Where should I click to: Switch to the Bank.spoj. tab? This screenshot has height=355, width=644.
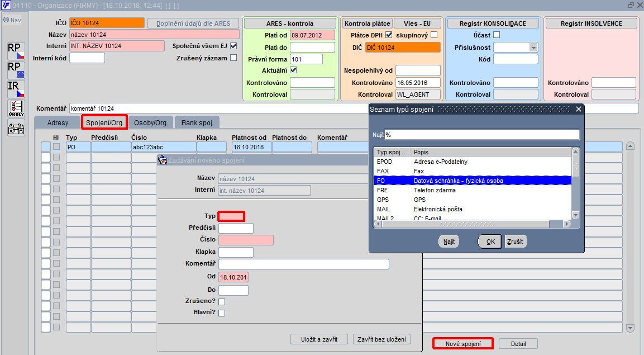pos(198,123)
